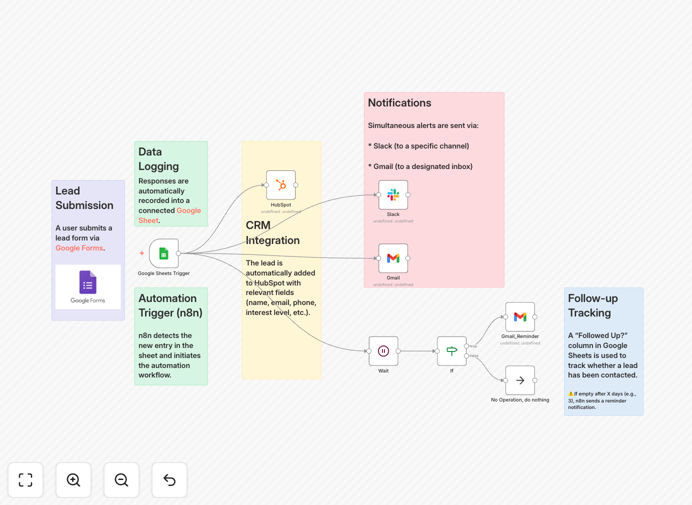Open the Google Sheet link text

(169, 215)
